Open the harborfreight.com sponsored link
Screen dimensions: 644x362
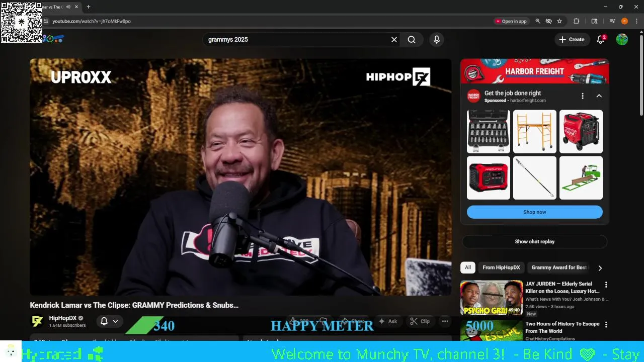pyautogui.click(x=528, y=101)
